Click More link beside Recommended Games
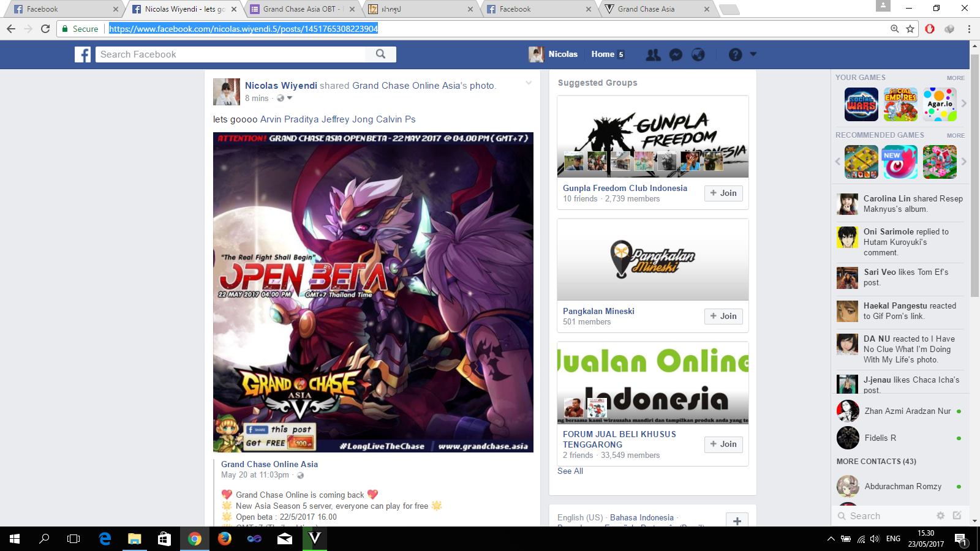Image resolution: width=980 pixels, height=551 pixels. tap(956, 135)
